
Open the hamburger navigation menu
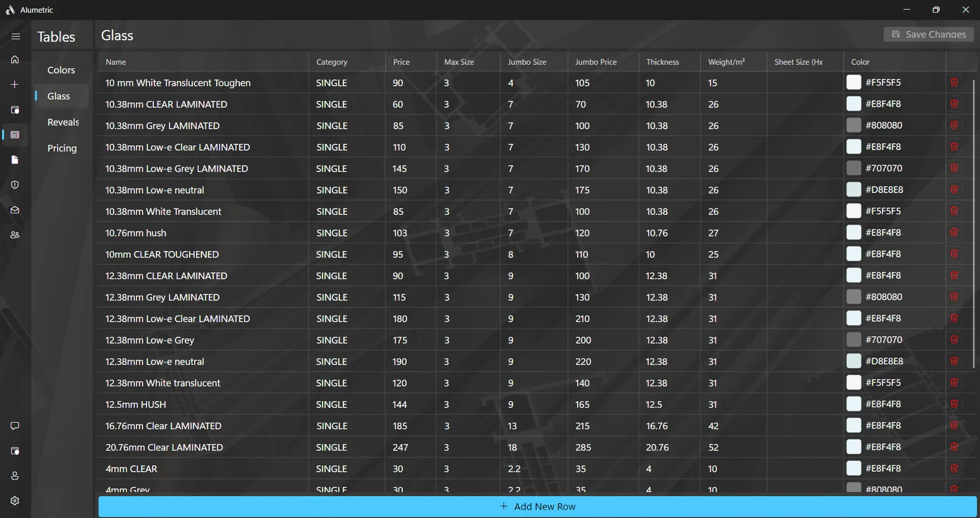coord(15,36)
